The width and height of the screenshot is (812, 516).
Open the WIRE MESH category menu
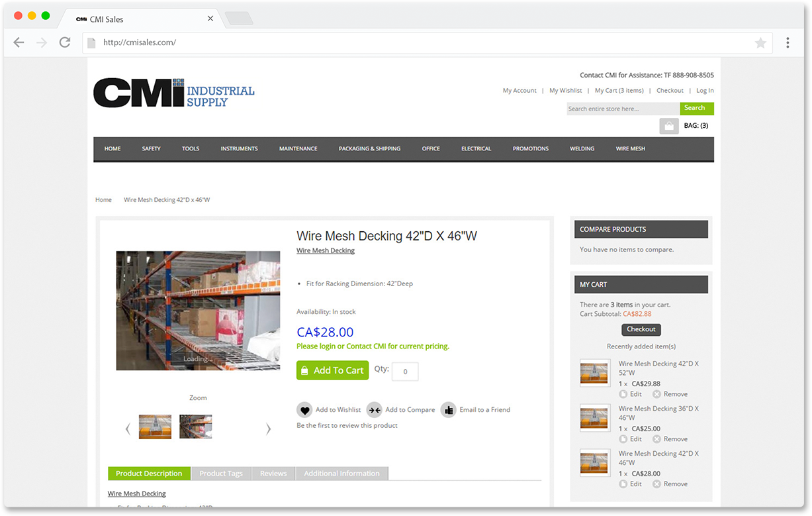pos(631,149)
